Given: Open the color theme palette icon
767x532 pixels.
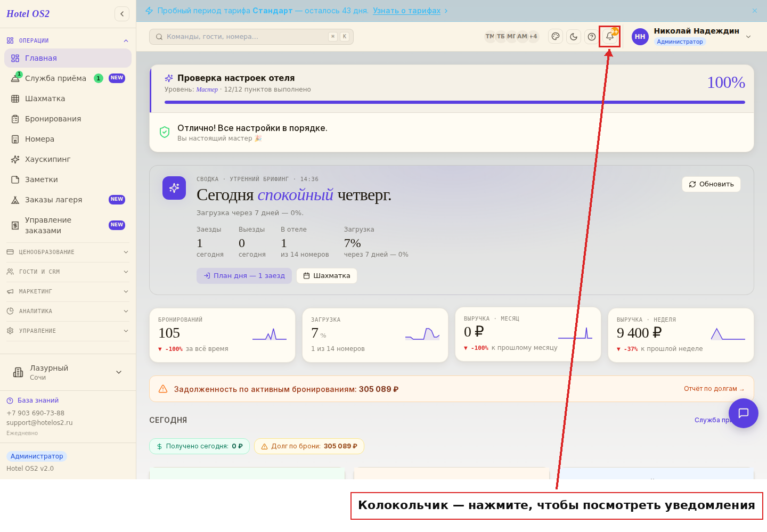Looking at the screenshot, I should pos(556,37).
